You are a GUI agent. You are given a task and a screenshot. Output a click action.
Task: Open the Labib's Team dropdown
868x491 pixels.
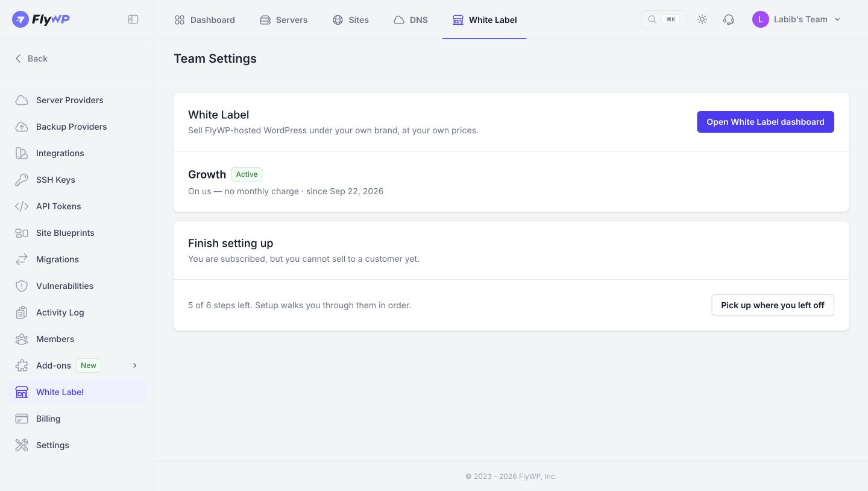click(x=797, y=19)
